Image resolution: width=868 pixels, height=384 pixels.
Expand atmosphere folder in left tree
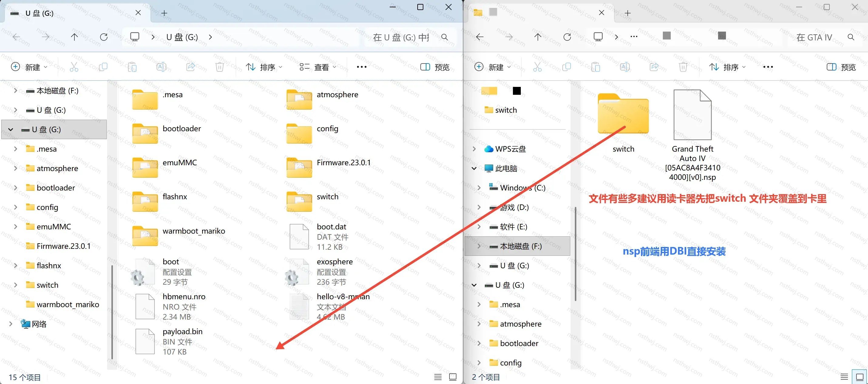(x=15, y=168)
